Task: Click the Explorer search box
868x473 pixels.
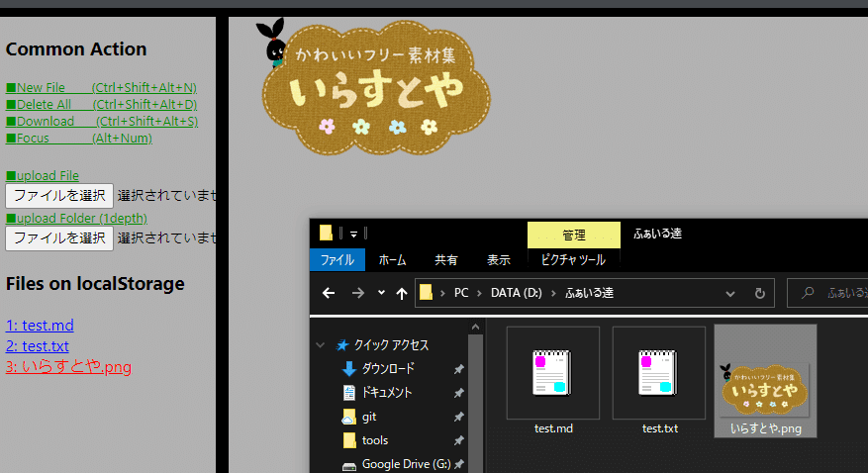Action: click(827, 293)
